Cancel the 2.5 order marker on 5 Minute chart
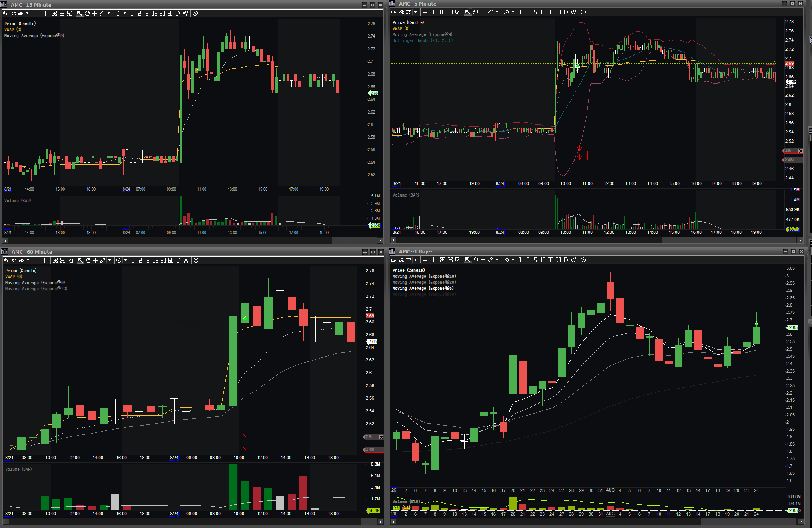Image resolution: width=812 pixels, height=528 pixels. (800, 151)
